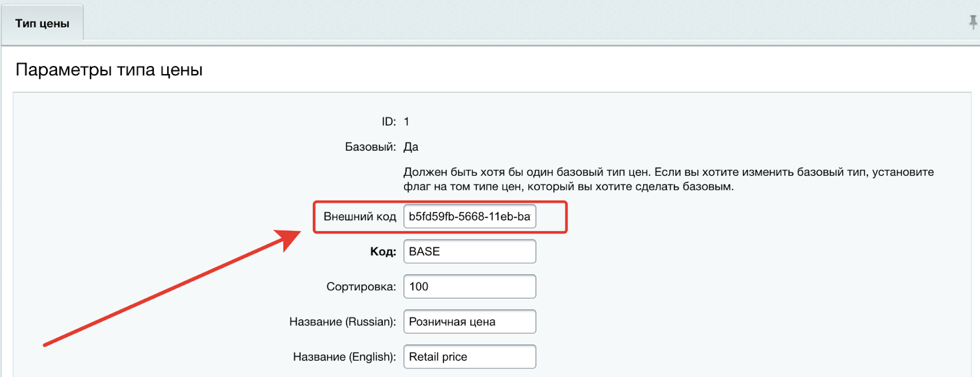
Task: Click the Базовый: label
Action: click(x=371, y=147)
